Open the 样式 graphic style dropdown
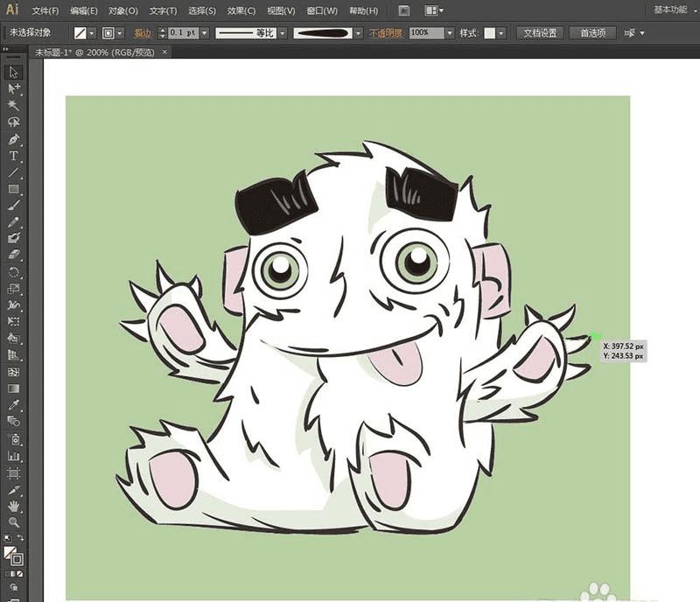The image size is (700, 602). [500, 33]
